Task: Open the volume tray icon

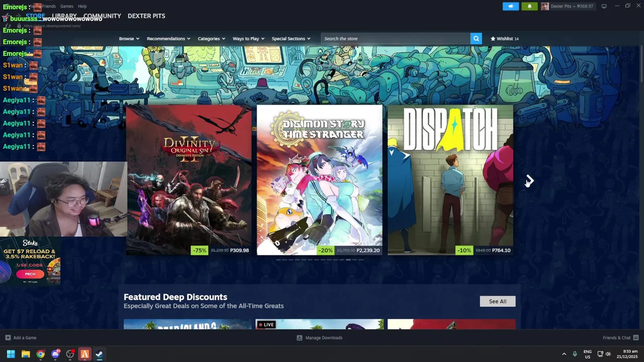Action: click(x=608, y=354)
